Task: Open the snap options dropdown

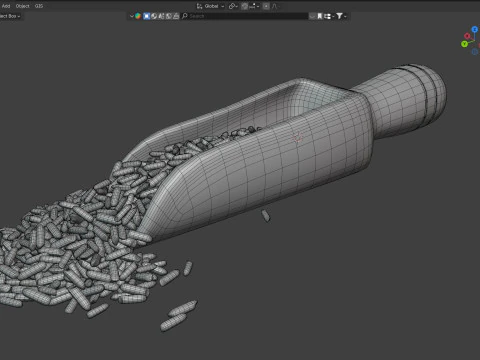Action: pyautogui.click(x=255, y=6)
